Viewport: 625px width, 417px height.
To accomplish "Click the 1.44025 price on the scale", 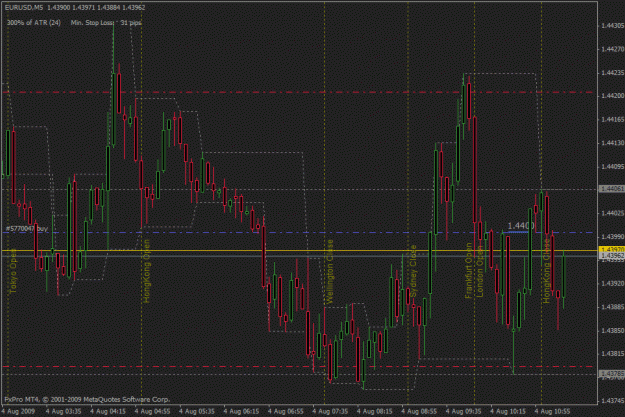I will pos(613,213).
